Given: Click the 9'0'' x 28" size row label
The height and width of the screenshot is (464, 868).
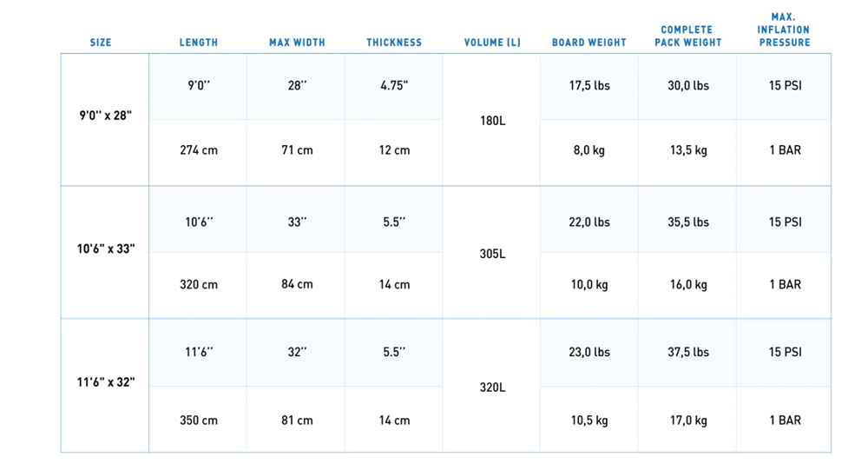Looking at the screenshot, I should click(105, 116).
